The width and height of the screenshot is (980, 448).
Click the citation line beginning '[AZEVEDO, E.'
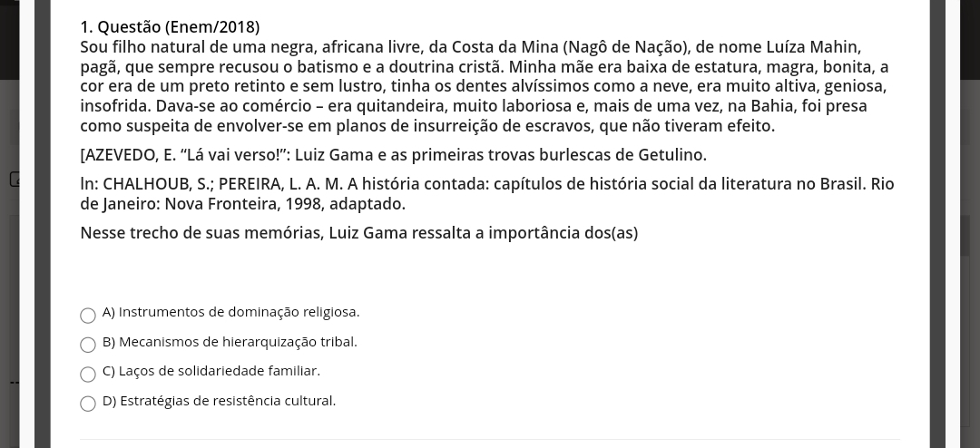pos(393,155)
